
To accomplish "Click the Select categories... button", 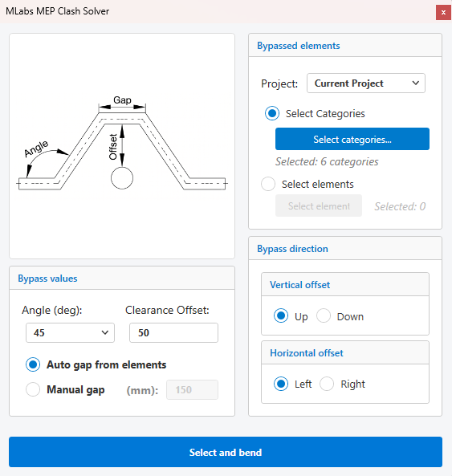I will (352, 139).
